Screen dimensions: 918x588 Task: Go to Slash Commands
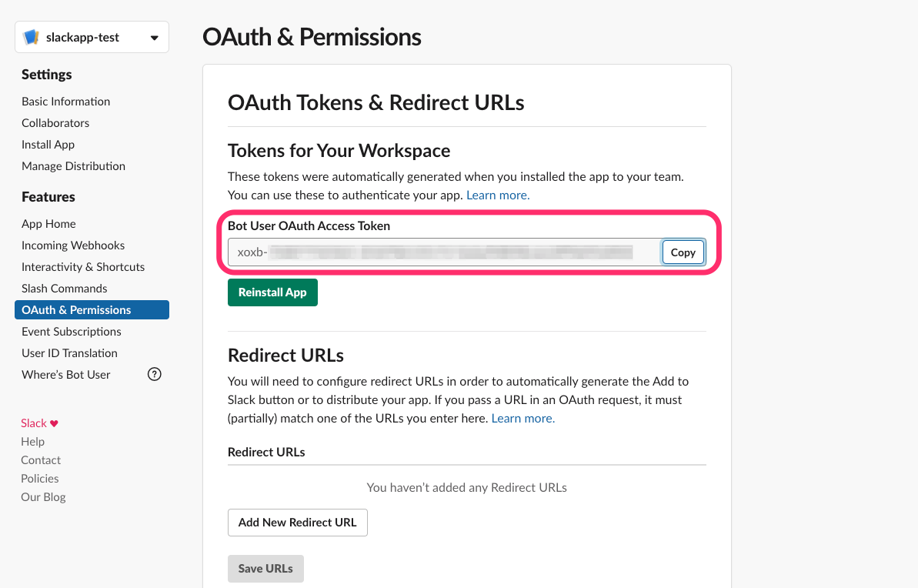pos(65,289)
